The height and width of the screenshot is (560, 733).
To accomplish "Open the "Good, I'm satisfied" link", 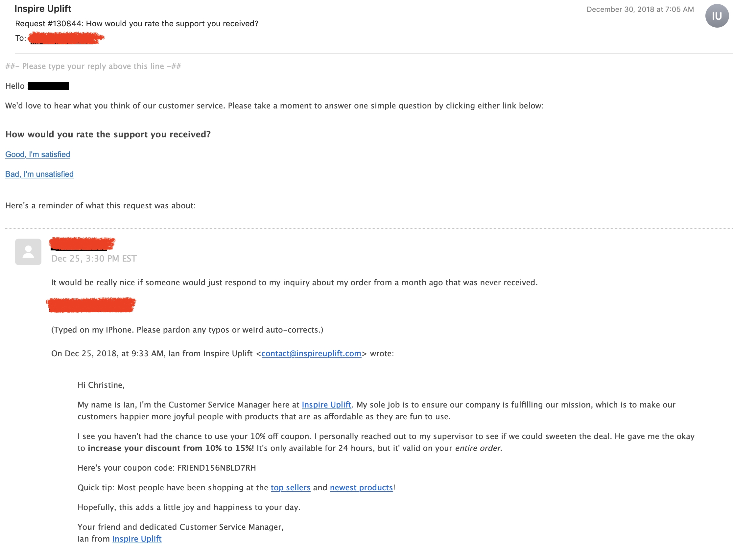I will click(38, 154).
